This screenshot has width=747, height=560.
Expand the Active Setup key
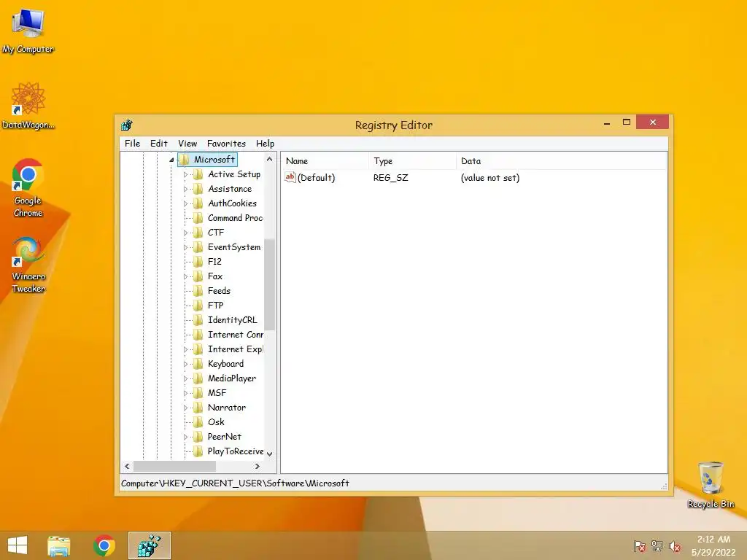click(185, 175)
